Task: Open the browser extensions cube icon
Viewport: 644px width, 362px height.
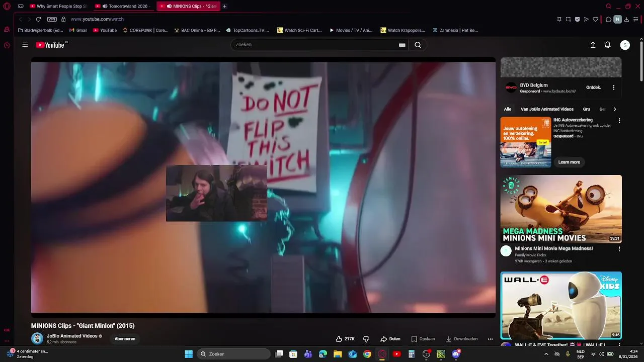Action: point(608,19)
